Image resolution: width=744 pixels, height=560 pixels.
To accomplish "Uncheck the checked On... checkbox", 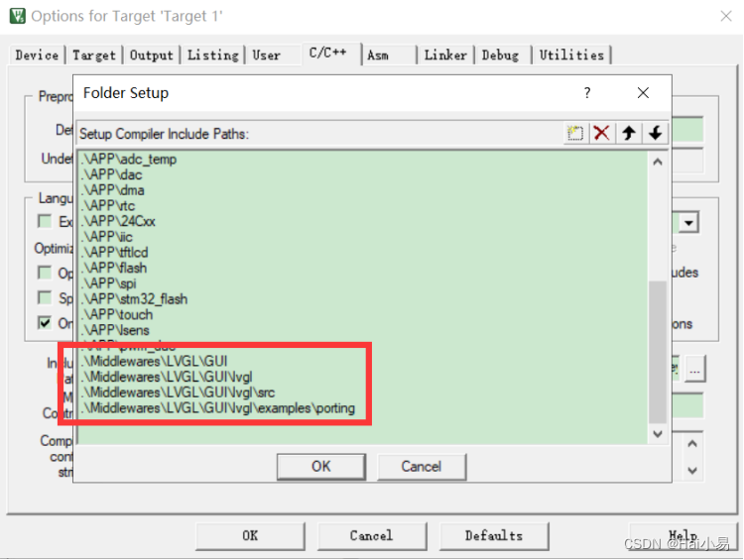I will (45, 323).
